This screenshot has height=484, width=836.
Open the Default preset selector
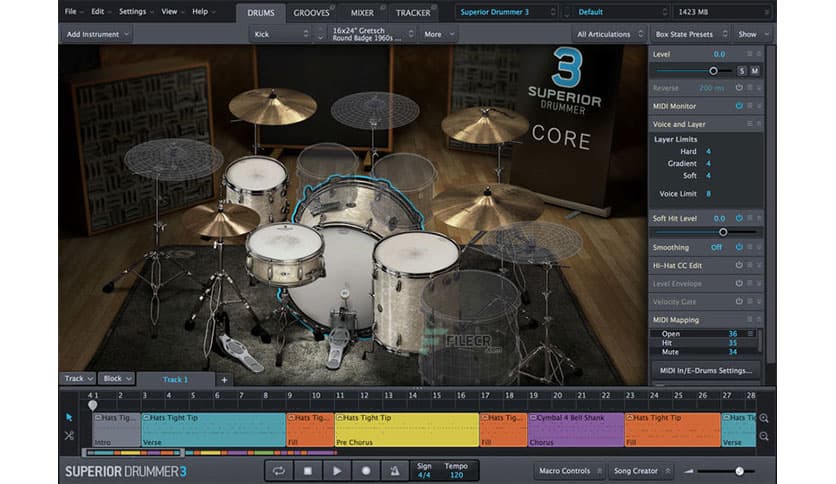click(622, 12)
